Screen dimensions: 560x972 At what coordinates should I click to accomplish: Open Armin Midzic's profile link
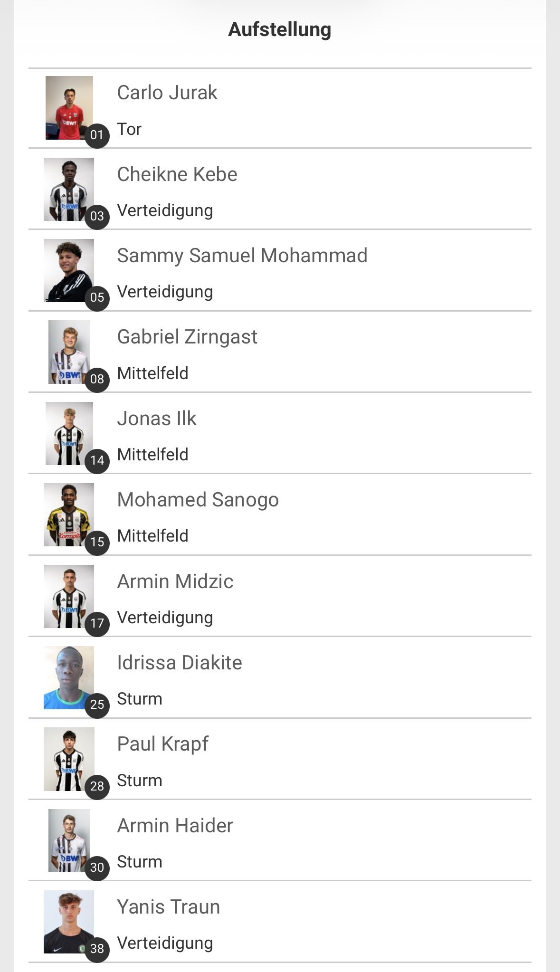pyautogui.click(x=175, y=581)
